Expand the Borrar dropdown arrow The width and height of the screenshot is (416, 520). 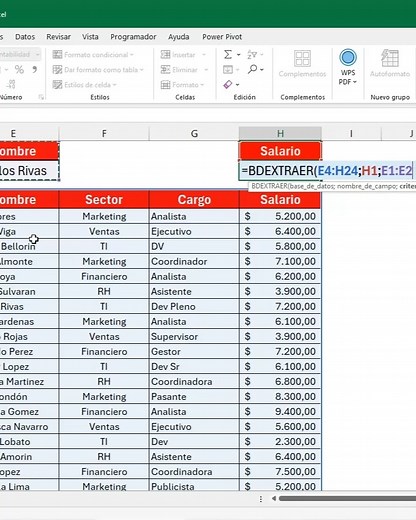[237, 85]
